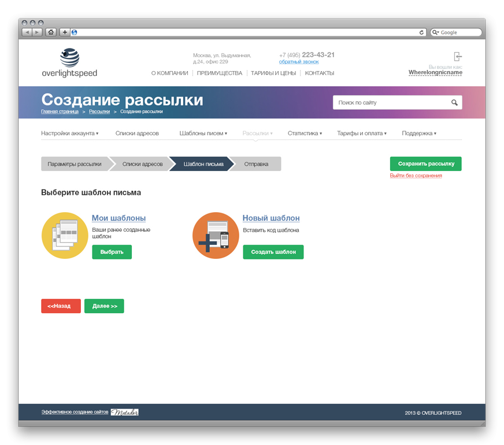The width and height of the screenshot is (504, 445).
Task: Click the browser window resize grip
Action: [483, 424]
